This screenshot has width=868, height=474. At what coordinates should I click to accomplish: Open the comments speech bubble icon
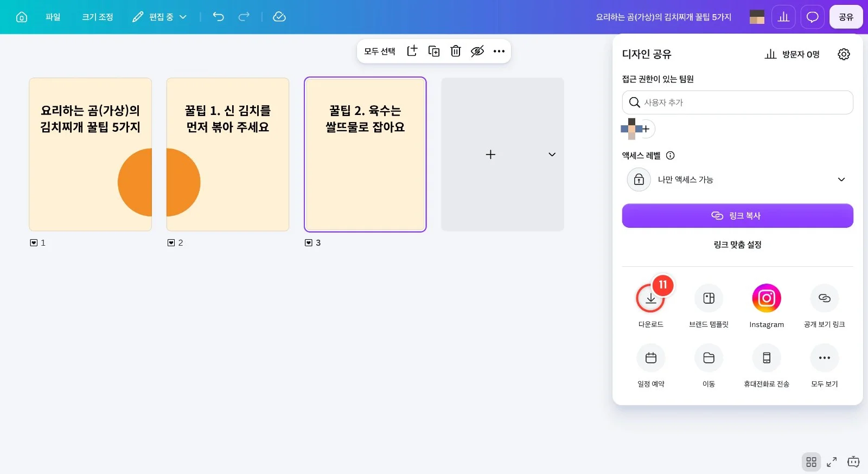[812, 17]
